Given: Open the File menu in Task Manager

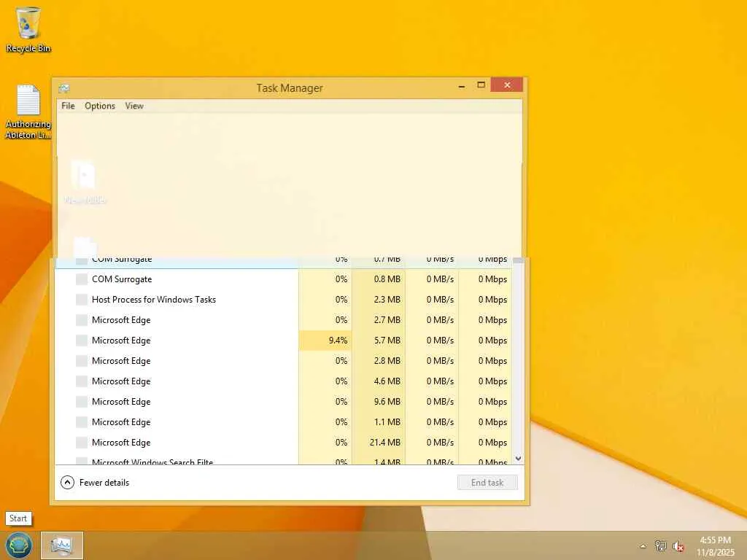Looking at the screenshot, I should [x=68, y=106].
